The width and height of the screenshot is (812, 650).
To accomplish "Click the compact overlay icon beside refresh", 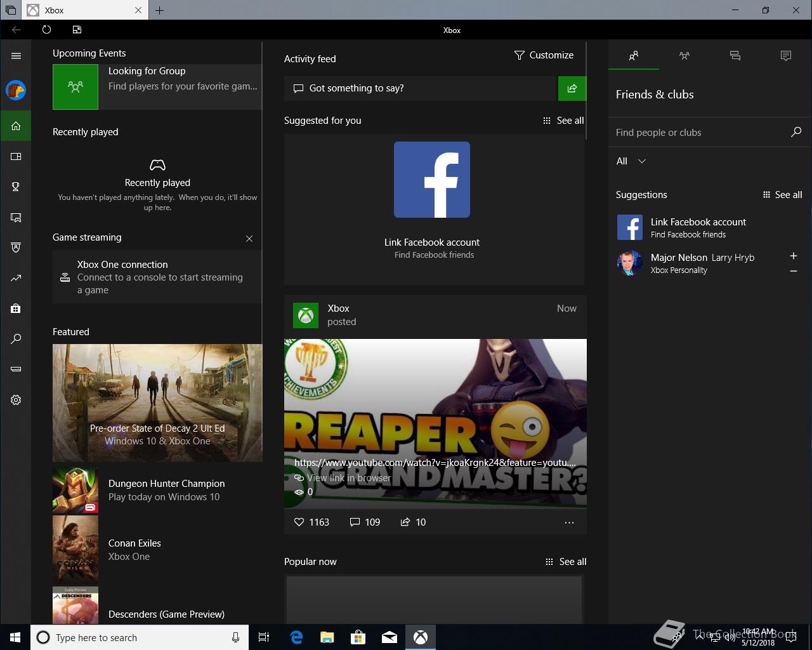I will click(x=77, y=30).
